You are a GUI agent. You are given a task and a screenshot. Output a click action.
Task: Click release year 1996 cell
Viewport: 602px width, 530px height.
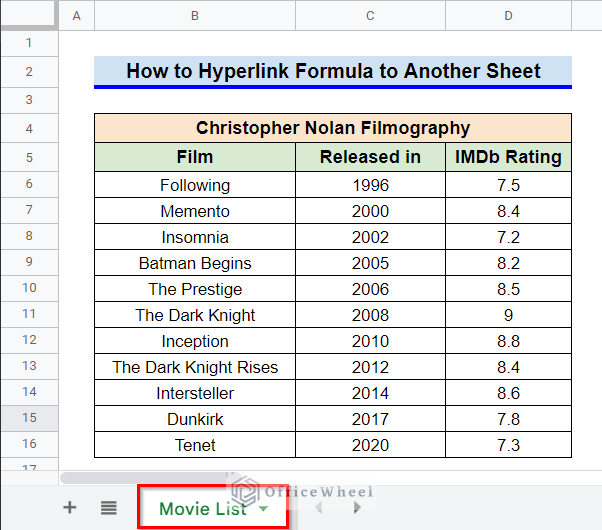370,185
